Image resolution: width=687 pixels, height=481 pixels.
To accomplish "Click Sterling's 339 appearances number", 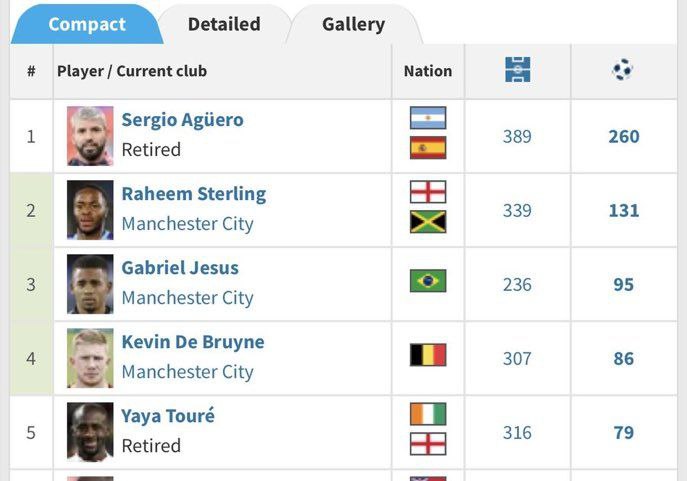I will click(517, 211).
